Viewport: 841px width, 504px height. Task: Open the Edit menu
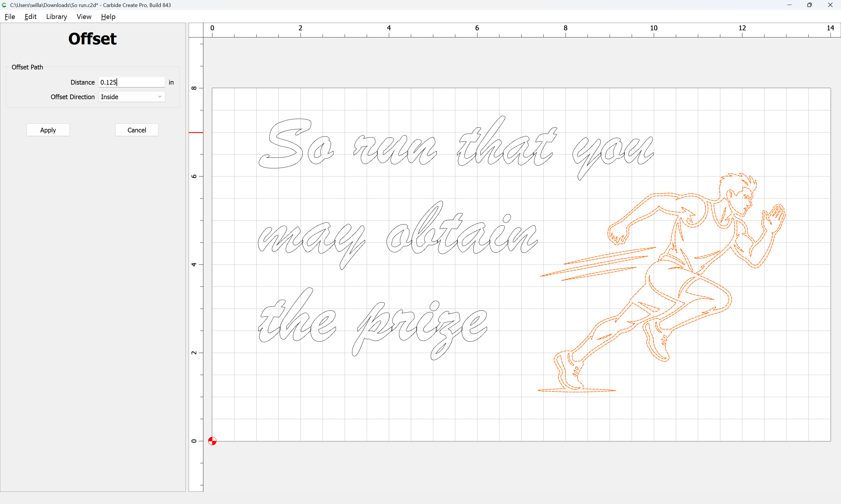pos(30,17)
